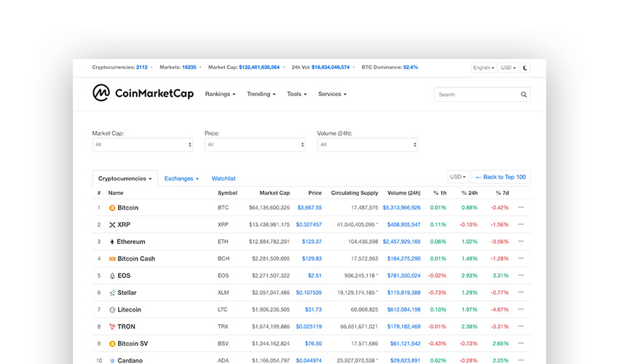The height and width of the screenshot is (364, 619).
Task: Open more options for Bitcoin Cash row
Action: point(521,258)
